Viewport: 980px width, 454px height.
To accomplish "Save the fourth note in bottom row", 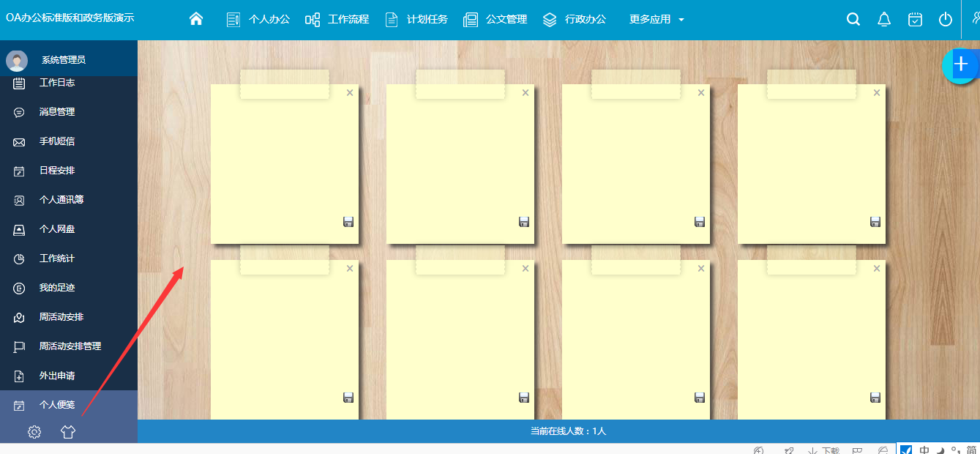I will click(x=875, y=398).
